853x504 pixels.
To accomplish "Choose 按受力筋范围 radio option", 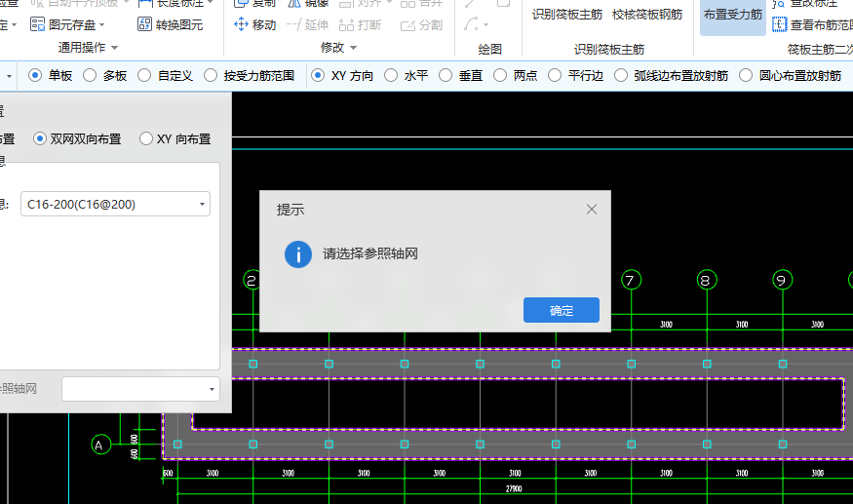I will click(211, 75).
